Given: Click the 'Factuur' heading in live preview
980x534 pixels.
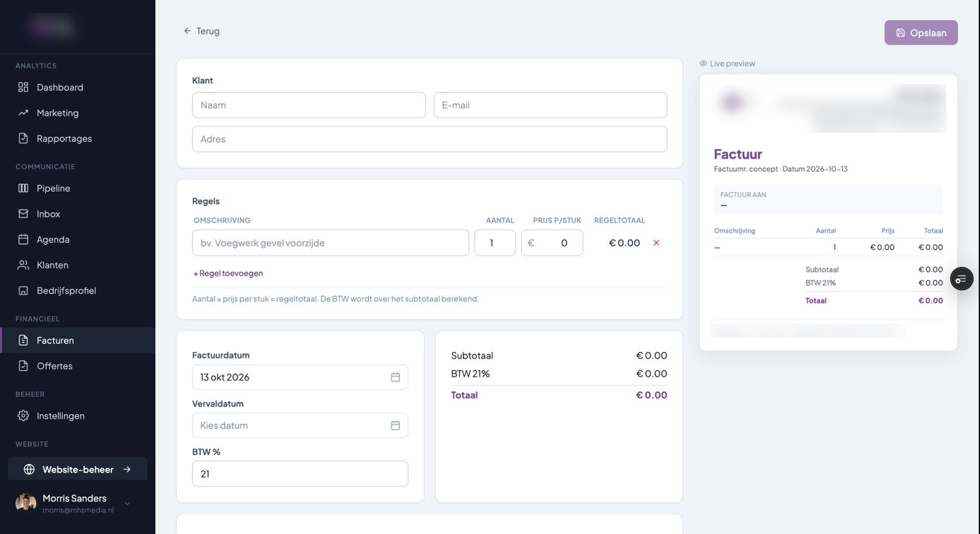Looking at the screenshot, I should tap(738, 154).
